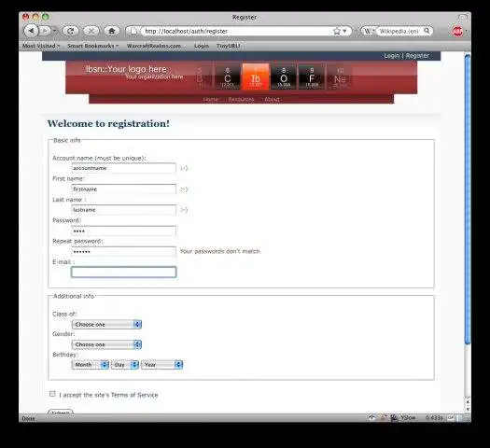
Task: Click the orange Ib element tile
Action: click(x=256, y=77)
